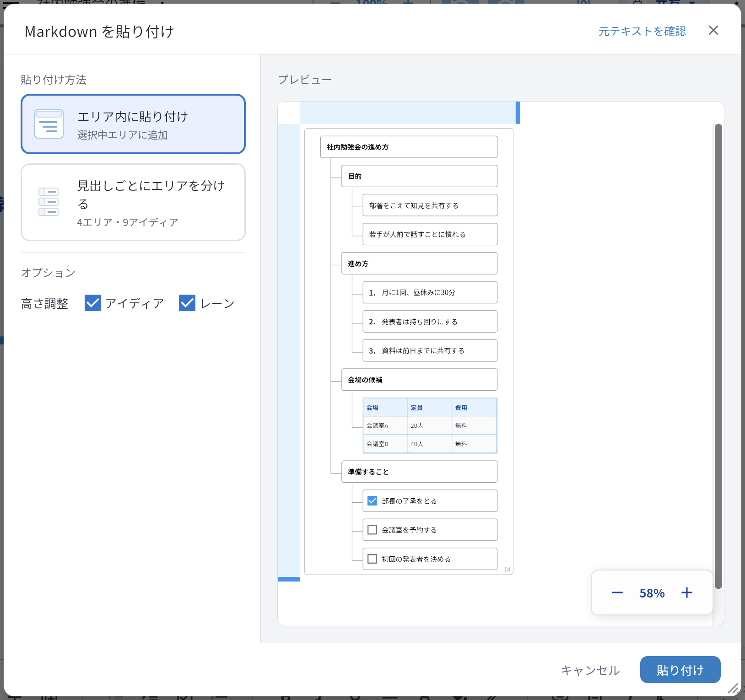Click the dialog resize grip icon

(733, 688)
